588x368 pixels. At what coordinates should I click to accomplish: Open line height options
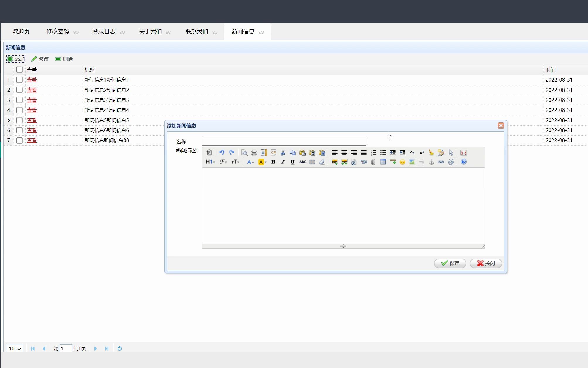tap(312, 162)
